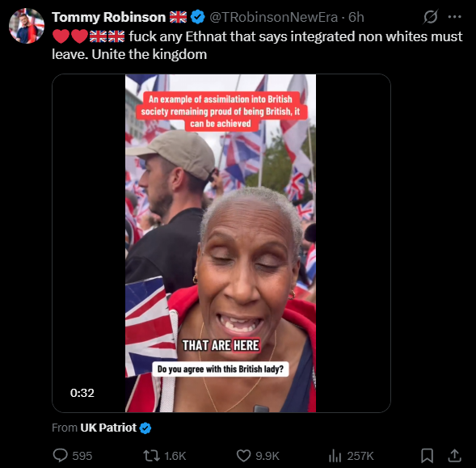The height and width of the screenshot is (468, 476).
Task: Open the share upload-arrow icon
Action: pos(454,456)
